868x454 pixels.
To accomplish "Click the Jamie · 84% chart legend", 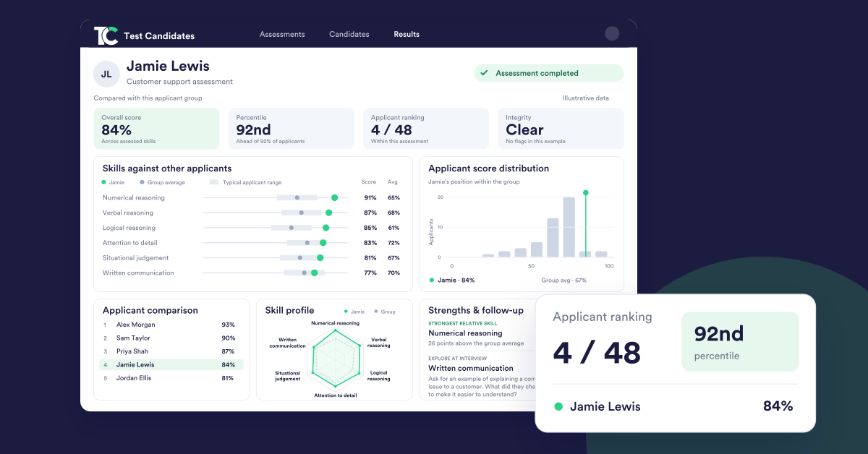I will pos(452,280).
